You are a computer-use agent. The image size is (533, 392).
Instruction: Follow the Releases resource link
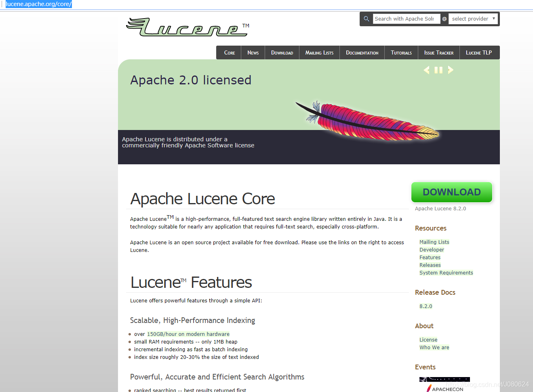(430, 265)
